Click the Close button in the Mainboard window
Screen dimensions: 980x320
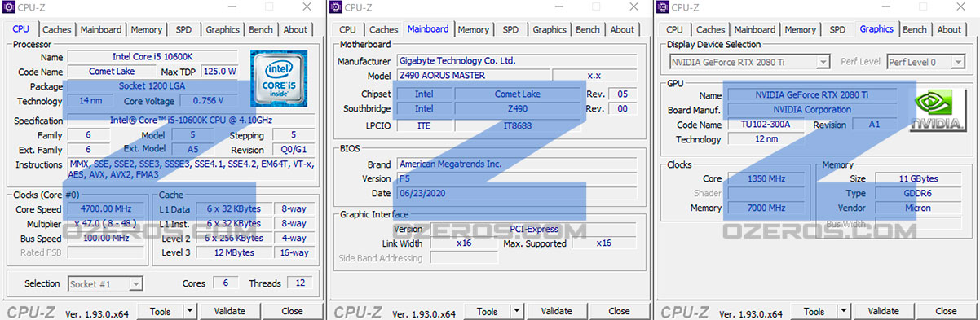[x=619, y=311]
